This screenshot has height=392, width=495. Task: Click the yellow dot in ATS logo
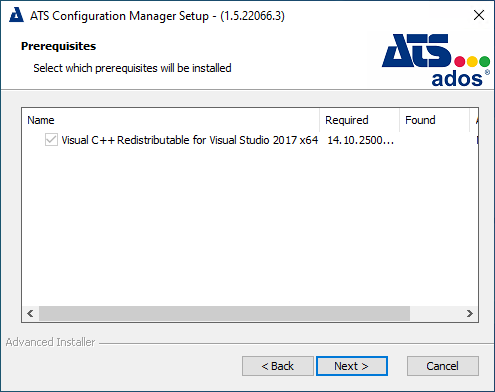(472, 61)
